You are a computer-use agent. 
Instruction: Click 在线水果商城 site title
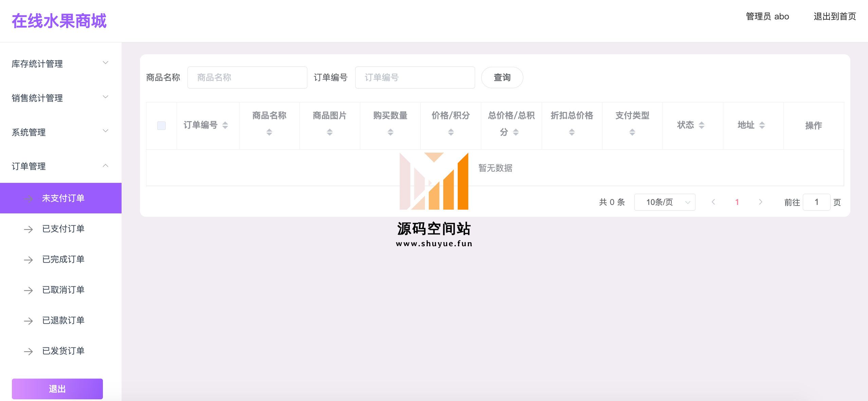click(x=59, y=21)
